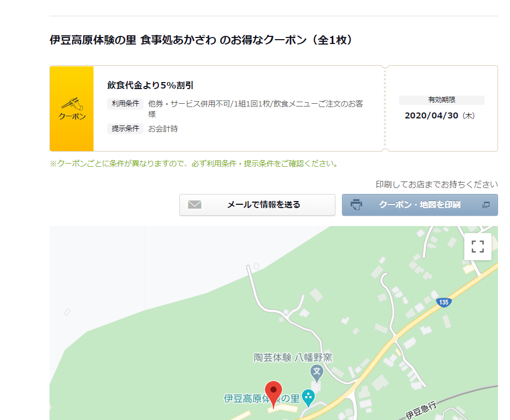Click the red location pin on the map
510x420 pixels.
(273, 393)
